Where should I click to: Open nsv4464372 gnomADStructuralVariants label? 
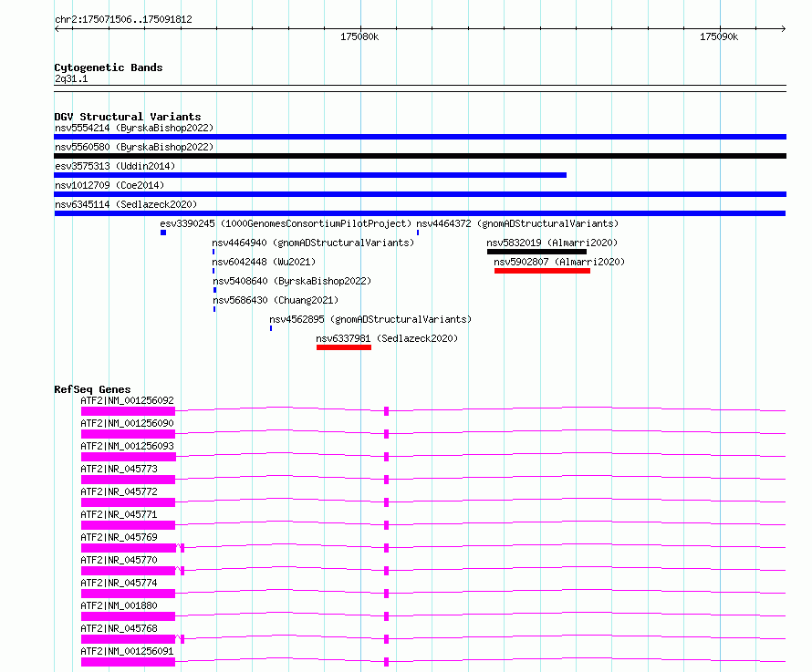pos(517,223)
